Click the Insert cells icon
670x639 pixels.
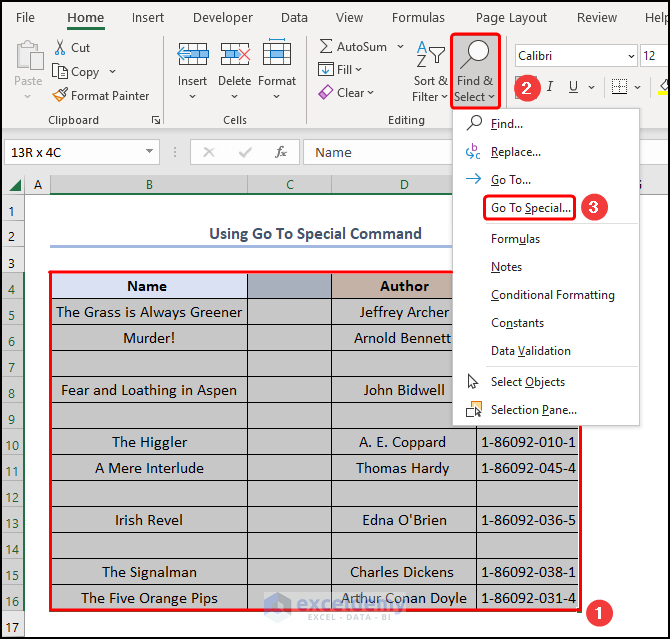pyautogui.click(x=193, y=53)
